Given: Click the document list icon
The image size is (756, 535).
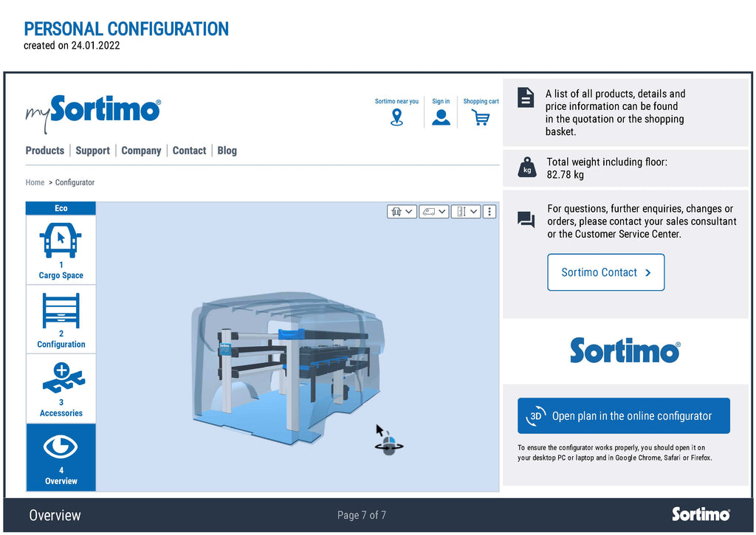Looking at the screenshot, I should coord(526,97).
